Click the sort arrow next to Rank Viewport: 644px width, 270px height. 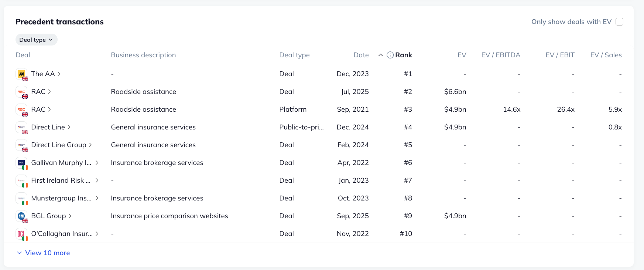click(x=380, y=55)
